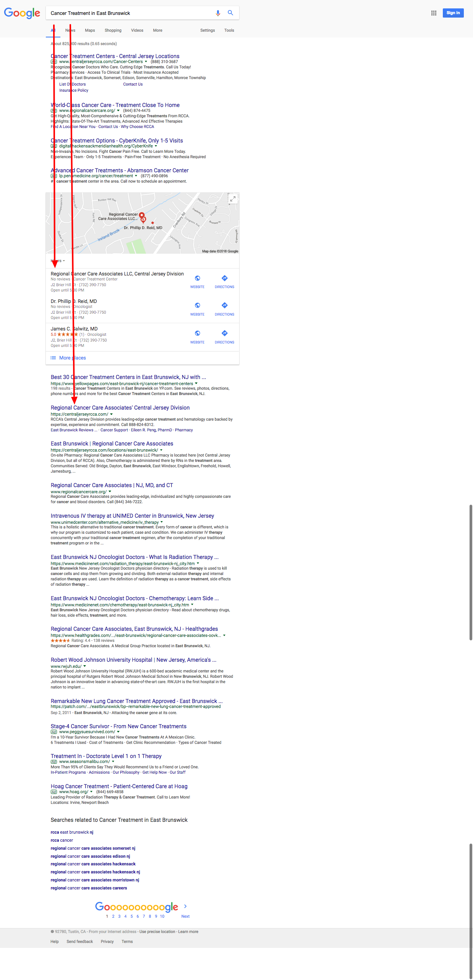Select related search 'regional cancer care associates edison nj'

(x=90, y=856)
